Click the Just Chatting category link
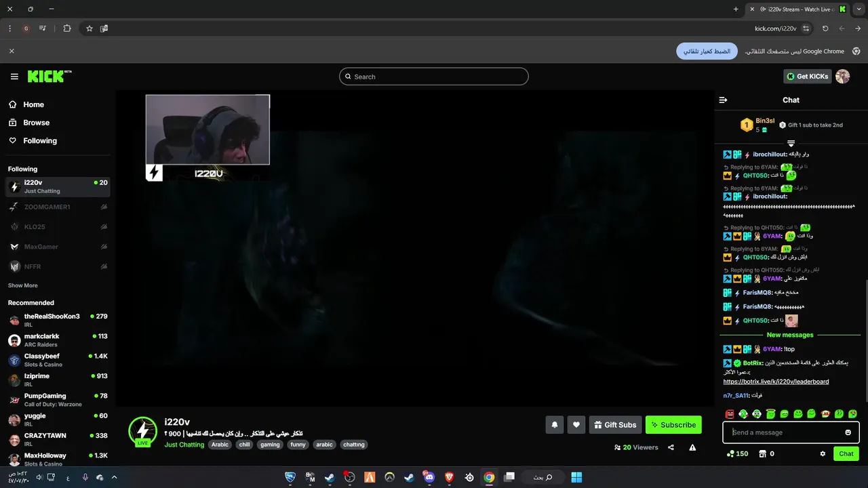 (x=184, y=445)
